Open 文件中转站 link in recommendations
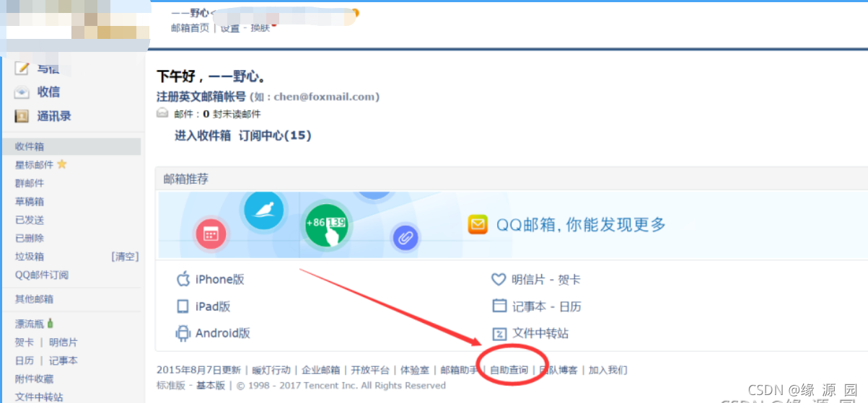The width and height of the screenshot is (868, 403). tap(540, 333)
